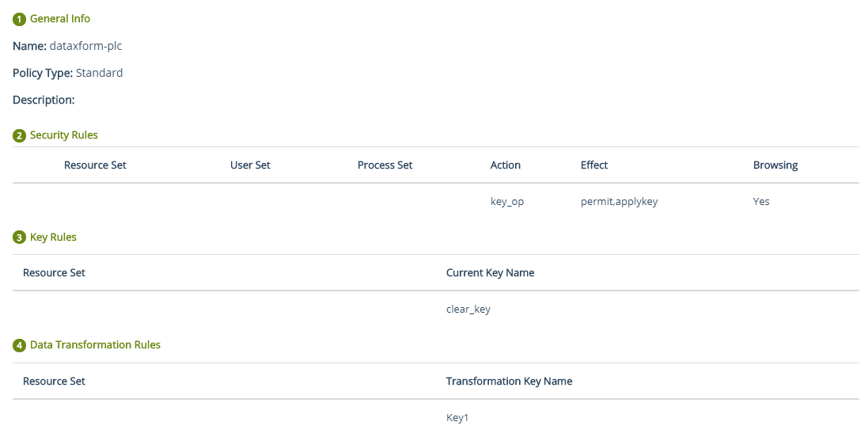Sort by the Action column header
This screenshot has width=868, height=433.
tap(506, 165)
